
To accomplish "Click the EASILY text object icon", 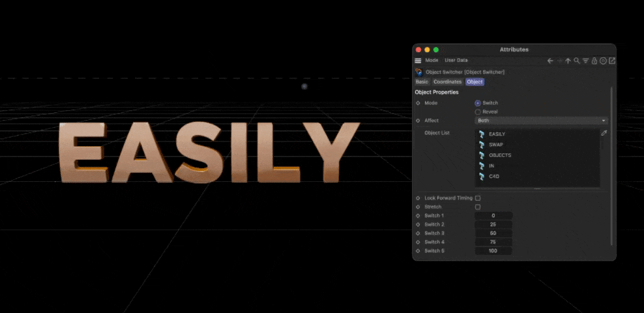I will tap(482, 134).
